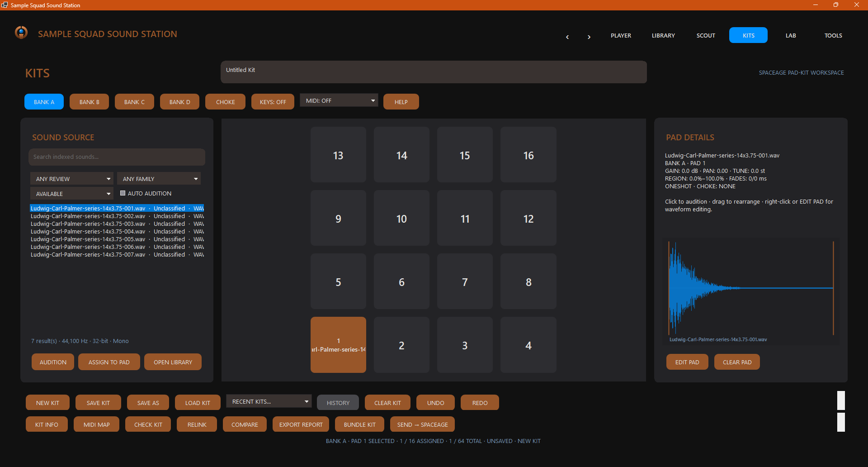Open KIT INFO
Screen dimensions: 868x467
coord(47,424)
